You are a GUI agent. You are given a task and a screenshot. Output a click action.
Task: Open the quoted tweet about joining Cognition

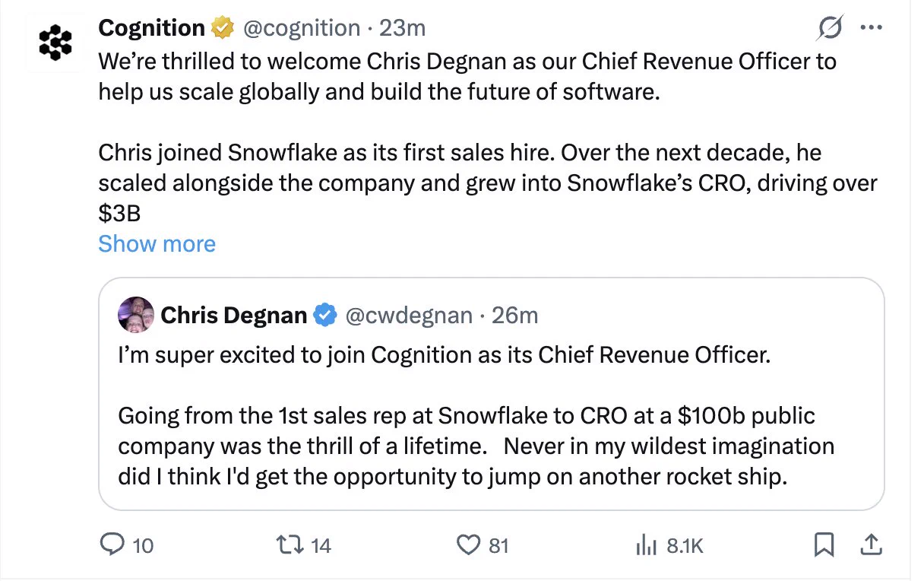(x=492, y=393)
